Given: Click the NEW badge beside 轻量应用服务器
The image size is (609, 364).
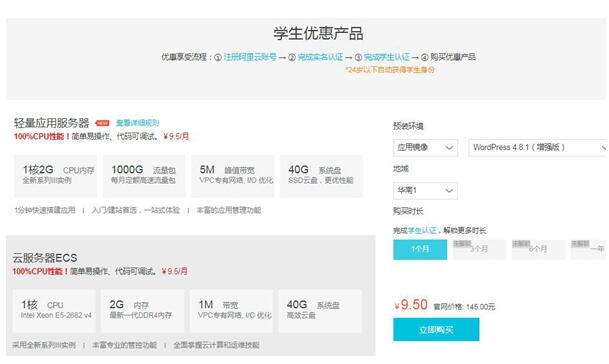Looking at the screenshot, I should point(103,123).
